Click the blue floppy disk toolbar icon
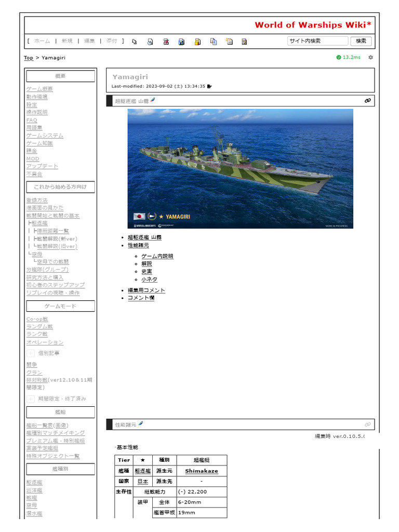This screenshot has height=532, width=399. click(181, 42)
